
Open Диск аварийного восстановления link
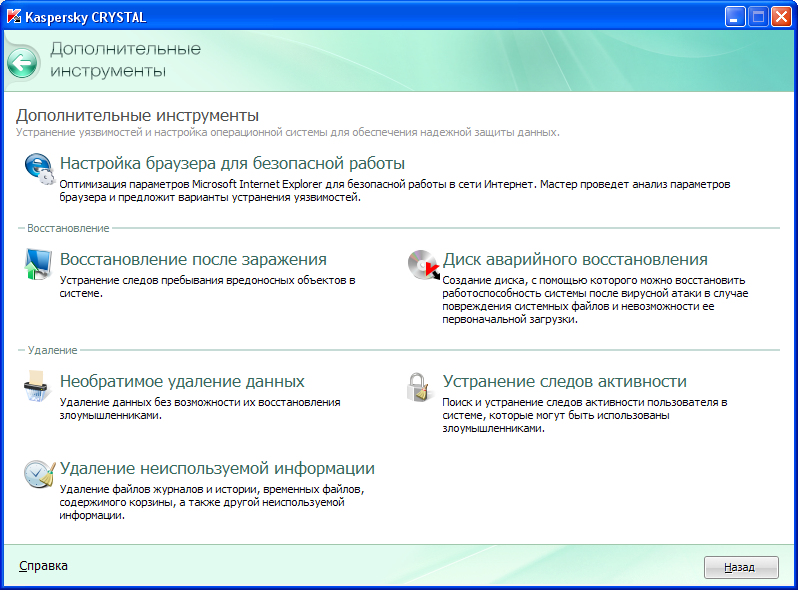575,259
